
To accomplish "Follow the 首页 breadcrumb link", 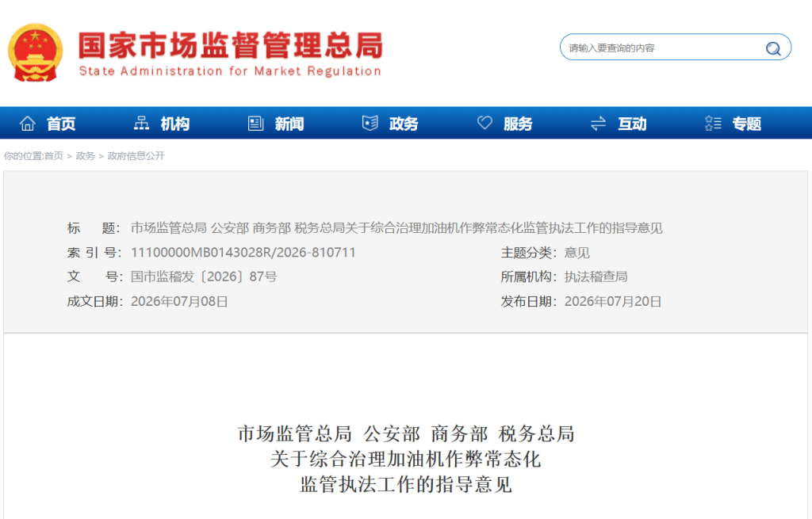I will click(53, 156).
